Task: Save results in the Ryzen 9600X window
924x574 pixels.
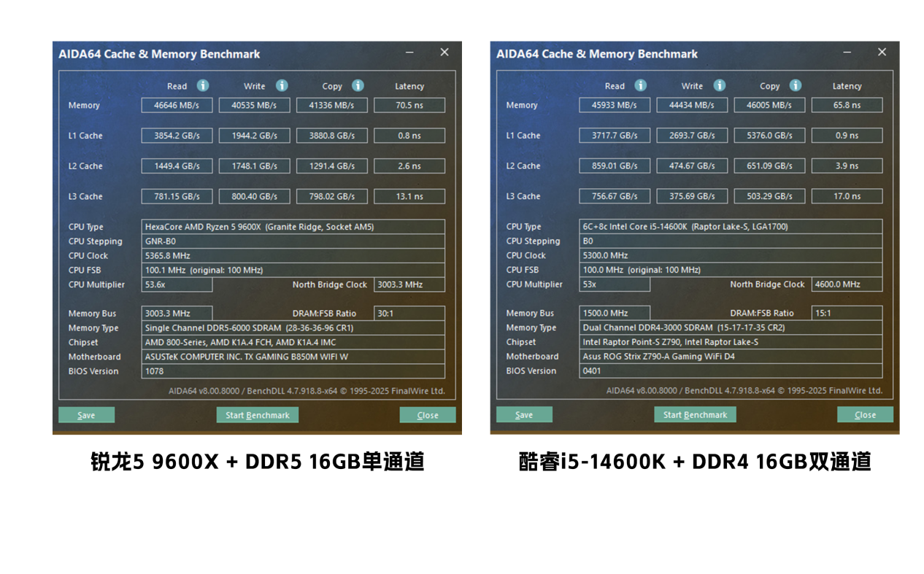Action: click(86, 415)
